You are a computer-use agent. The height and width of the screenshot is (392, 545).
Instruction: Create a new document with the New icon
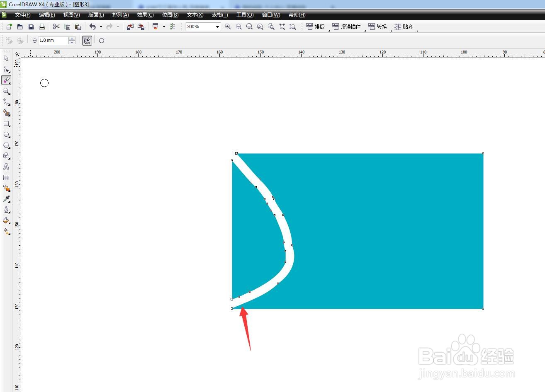(9, 27)
